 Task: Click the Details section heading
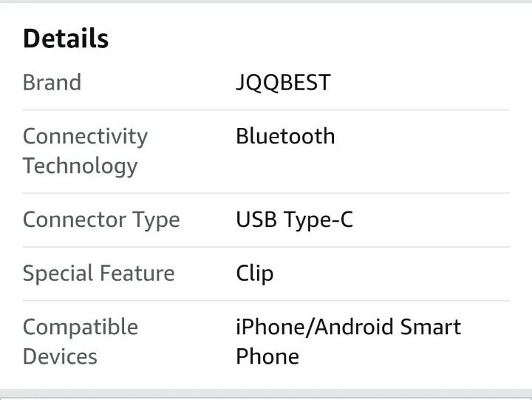(66, 38)
